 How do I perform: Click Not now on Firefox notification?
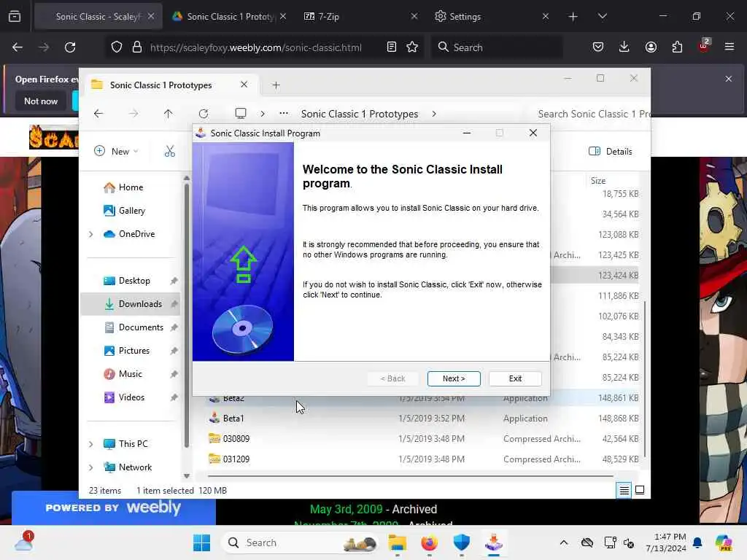click(41, 101)
